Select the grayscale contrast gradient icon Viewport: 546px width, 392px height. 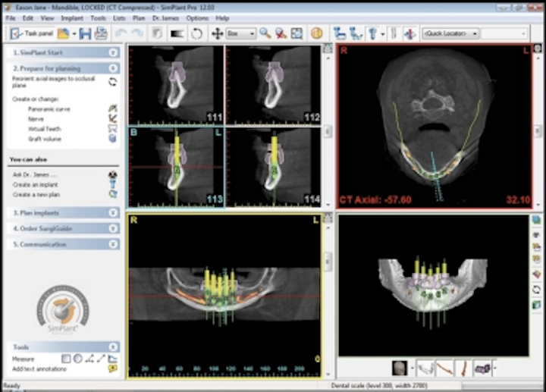(177, 33)
